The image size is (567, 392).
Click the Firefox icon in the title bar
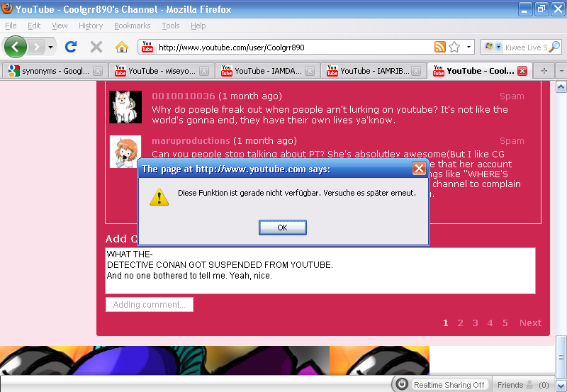click(7, 9)
